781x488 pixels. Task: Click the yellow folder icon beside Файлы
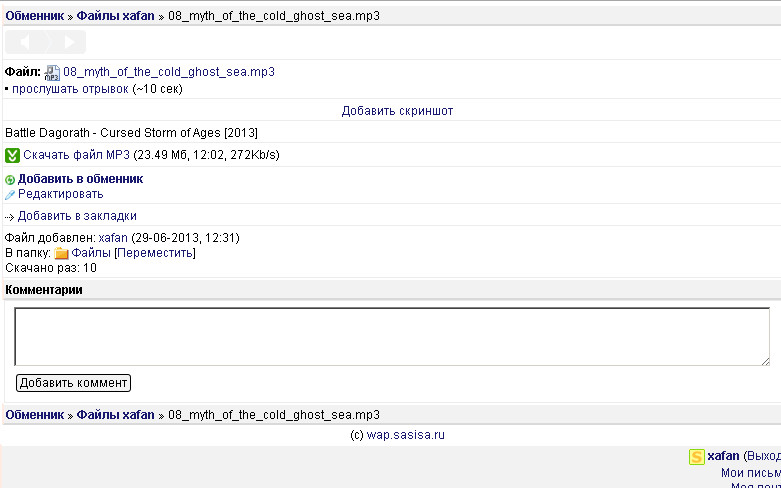[61, 254]
